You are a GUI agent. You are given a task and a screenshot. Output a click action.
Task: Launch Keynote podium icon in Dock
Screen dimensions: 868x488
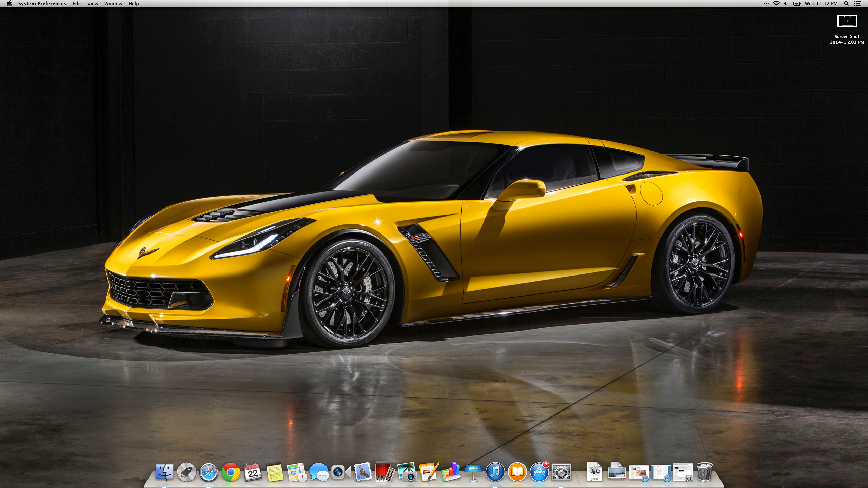click(x=473, y=472)
